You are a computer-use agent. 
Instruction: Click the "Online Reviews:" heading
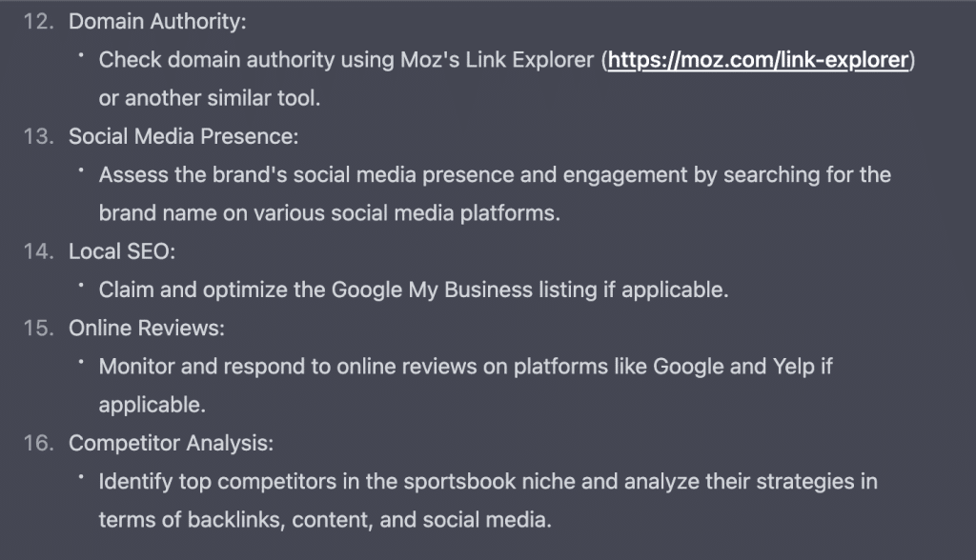pos(146,329)
